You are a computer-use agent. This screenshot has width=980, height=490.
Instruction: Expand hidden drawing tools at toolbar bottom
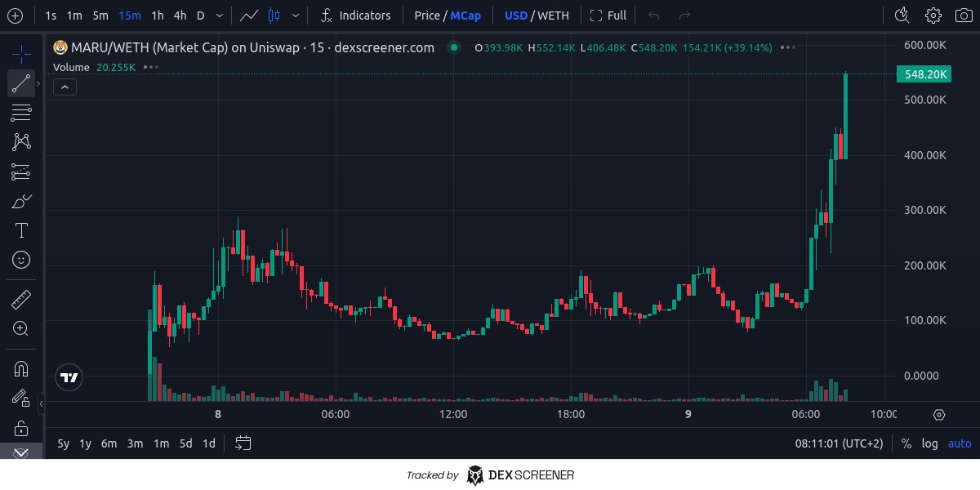(x=21, y=452)
